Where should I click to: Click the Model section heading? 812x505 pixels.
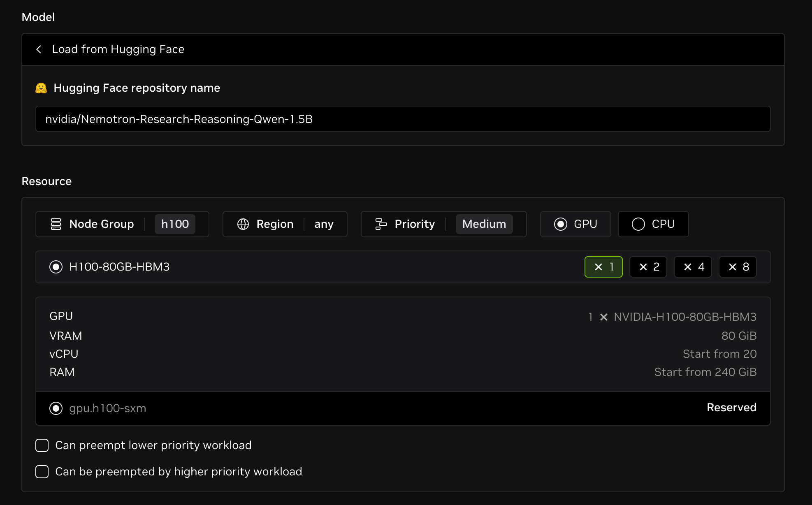pyautogui.click(x=38, y=17)
